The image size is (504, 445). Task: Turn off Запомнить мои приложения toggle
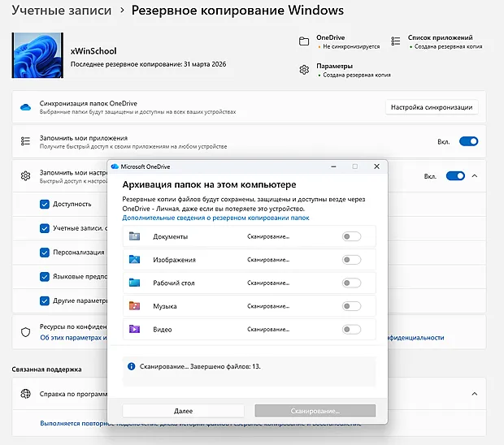(x=469, y=141)
